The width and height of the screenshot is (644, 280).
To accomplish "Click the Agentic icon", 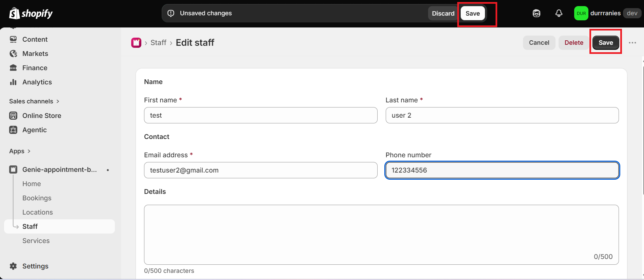I will pos(13,130).
